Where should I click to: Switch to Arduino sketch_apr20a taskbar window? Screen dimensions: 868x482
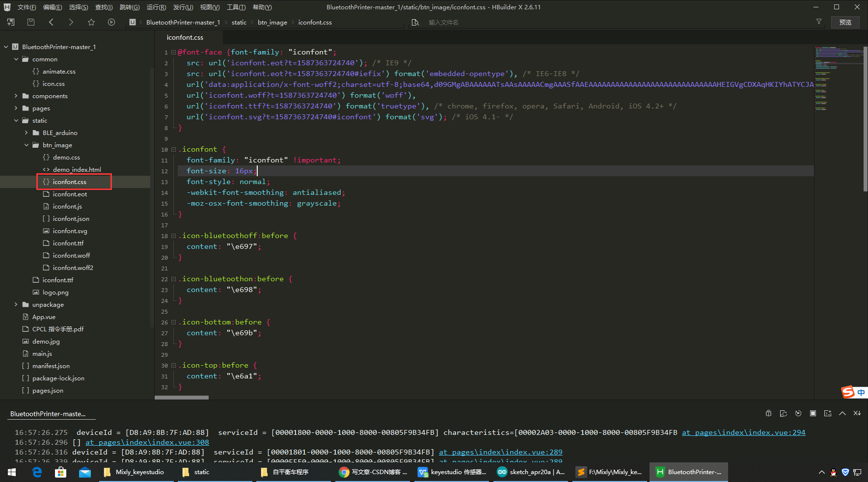coord(531,472)
